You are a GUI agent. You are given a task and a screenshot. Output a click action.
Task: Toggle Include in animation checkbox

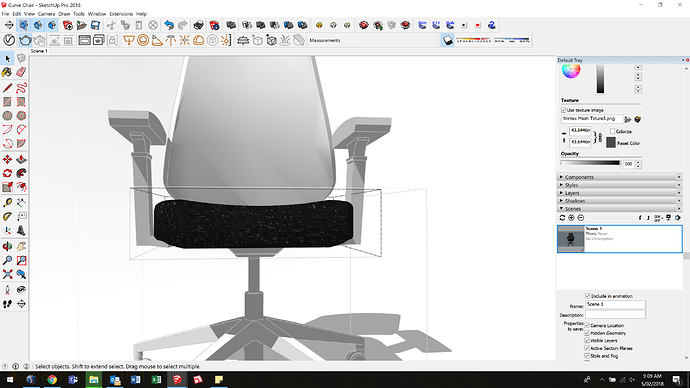click(587, 296)
